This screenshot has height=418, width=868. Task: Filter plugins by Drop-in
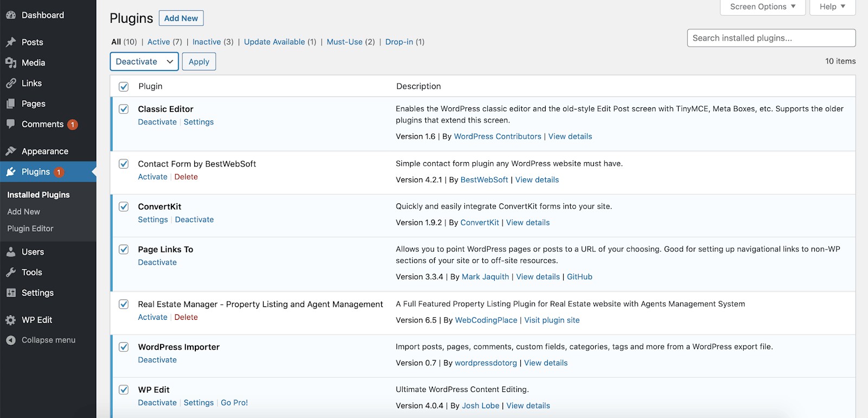399,42
